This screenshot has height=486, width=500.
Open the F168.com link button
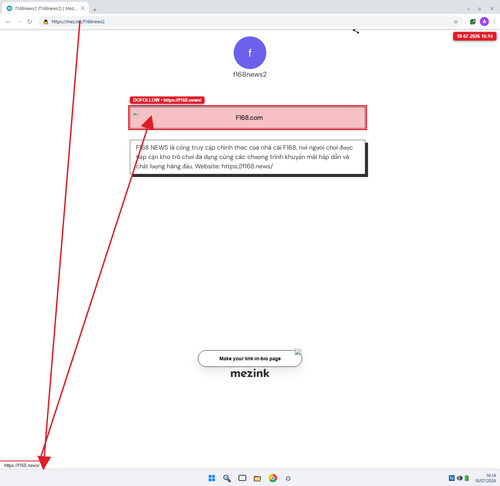248,118
